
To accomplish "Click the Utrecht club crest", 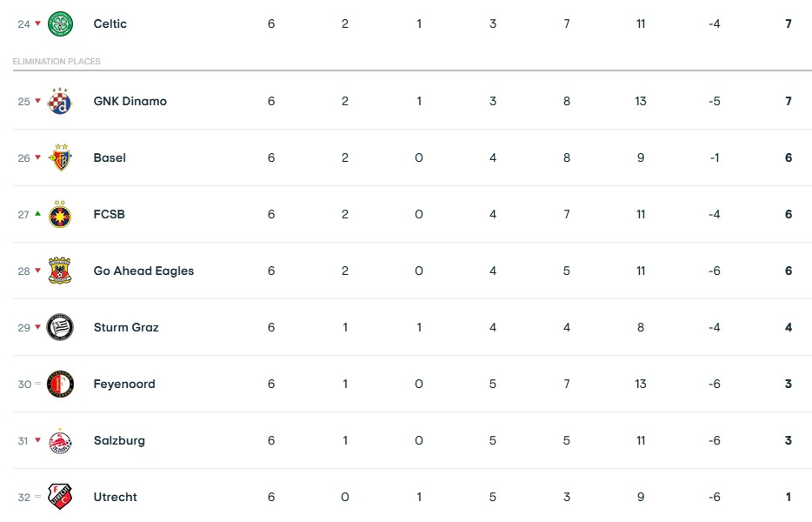I will click(60, 497).
